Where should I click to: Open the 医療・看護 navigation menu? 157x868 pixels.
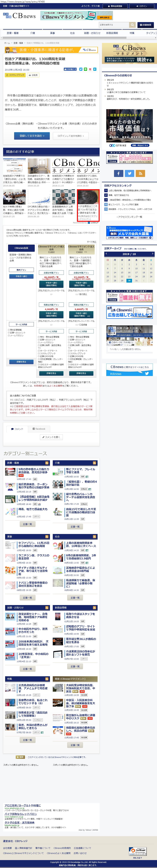point(13,33)
